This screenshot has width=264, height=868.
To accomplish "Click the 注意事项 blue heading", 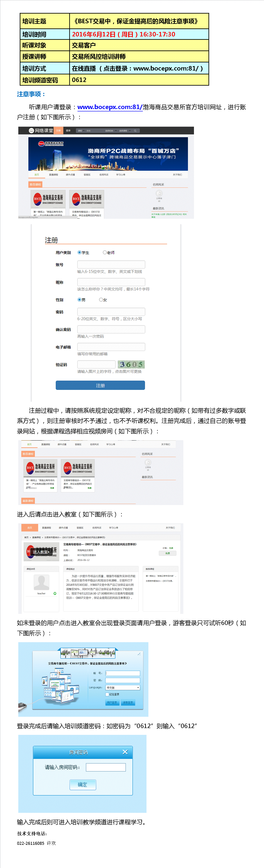I will pos(31,94).
